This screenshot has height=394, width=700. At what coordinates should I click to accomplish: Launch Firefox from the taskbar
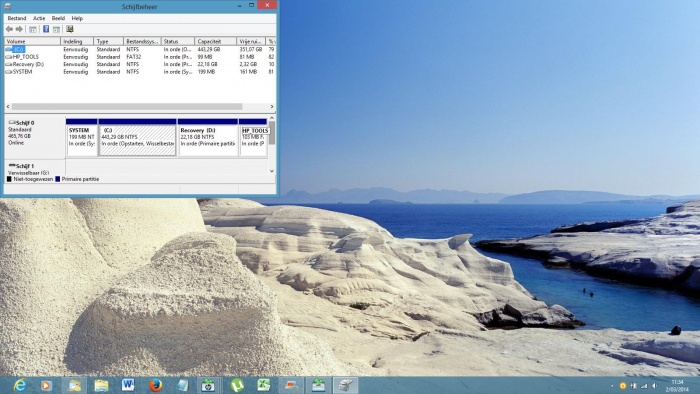[x=155, y=385]
